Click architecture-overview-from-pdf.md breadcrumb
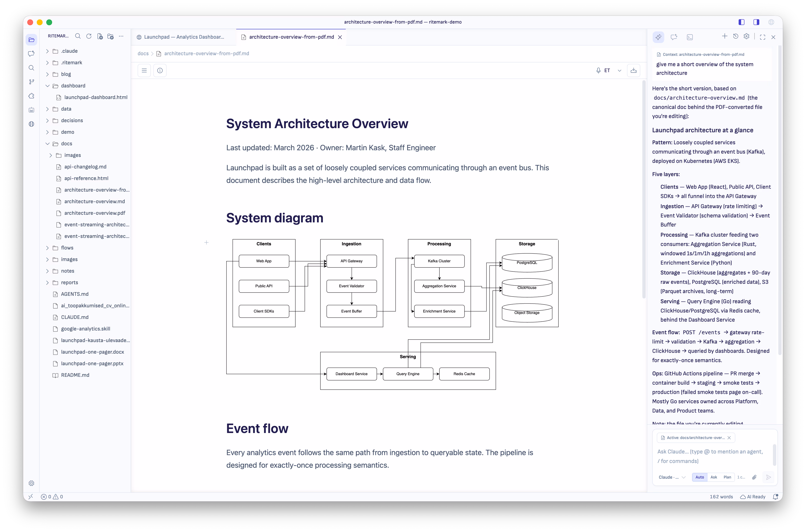The image size is (806, 532). (x=206, y=53)
